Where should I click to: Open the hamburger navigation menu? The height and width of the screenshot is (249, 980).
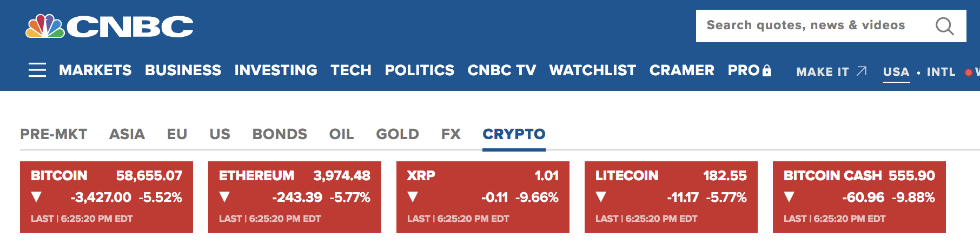tap(37, 70)
